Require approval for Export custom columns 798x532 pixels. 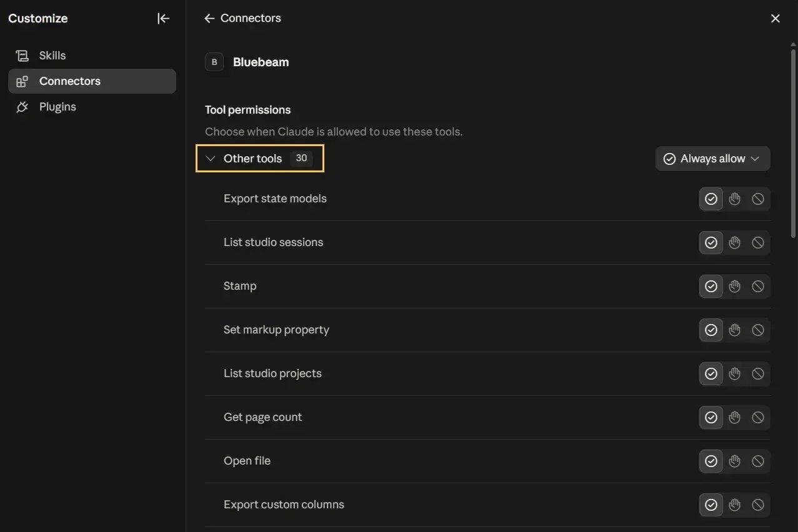[735, 505]
